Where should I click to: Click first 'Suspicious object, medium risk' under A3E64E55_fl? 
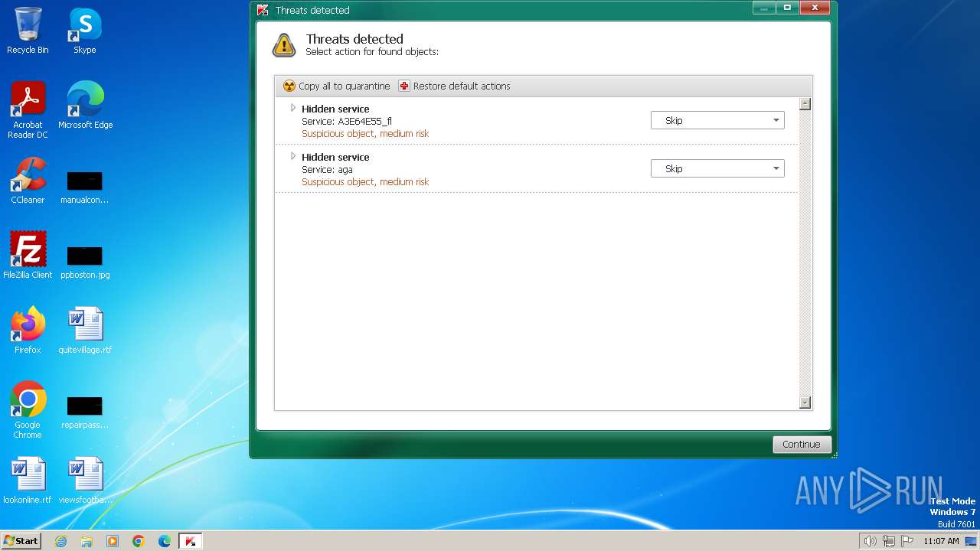click(365, 133)
